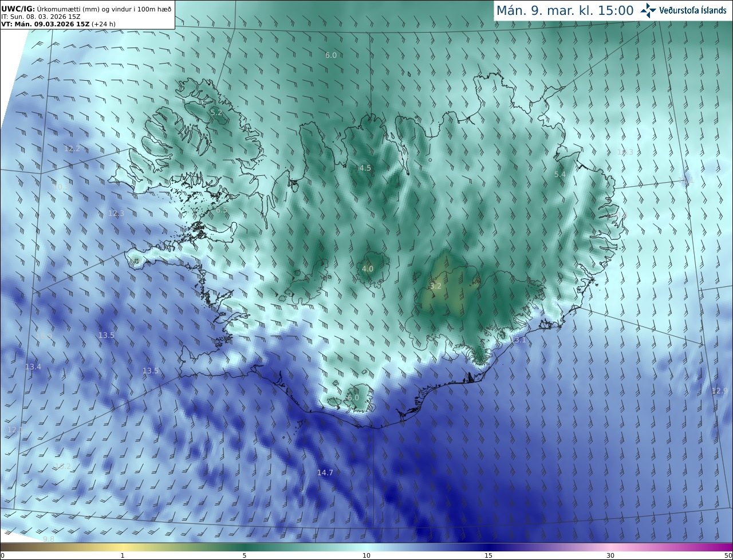This screenshot has width=733, height=560.
Task: Click the 13.1 value on the southeast coast
Action: (x=518, y=340)
